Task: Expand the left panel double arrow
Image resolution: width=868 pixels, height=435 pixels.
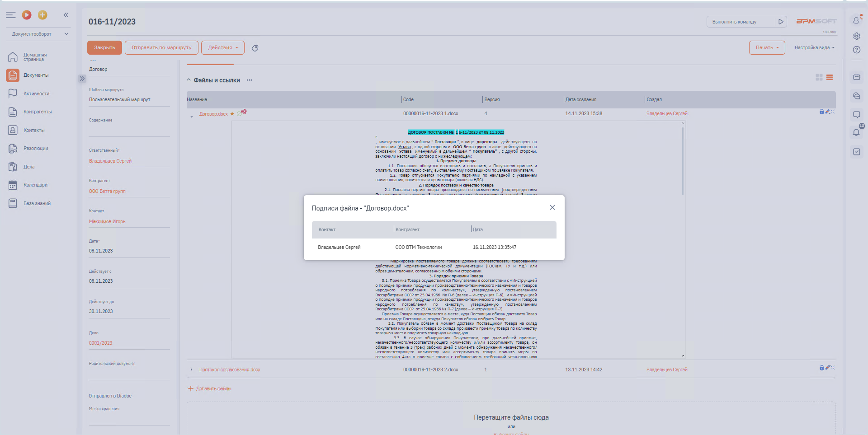Action: (x=82, y=79)
